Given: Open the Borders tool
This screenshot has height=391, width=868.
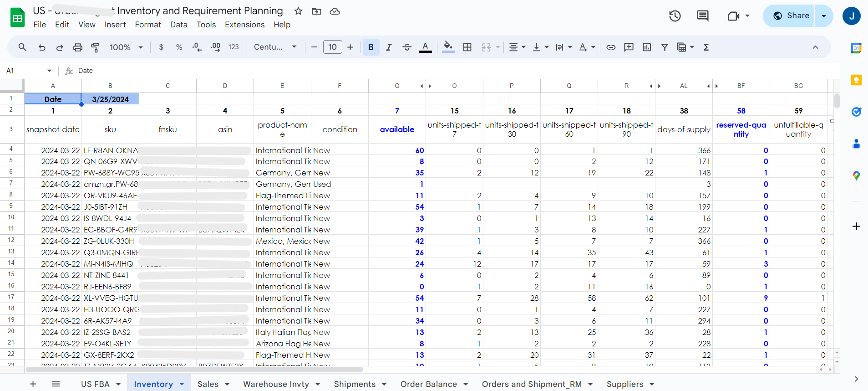Looking at the screenshot, I should 467,47.
